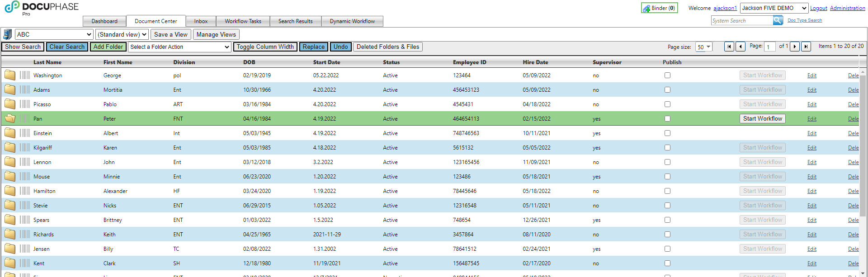Go to first page arrow

(x=729, y=47)
